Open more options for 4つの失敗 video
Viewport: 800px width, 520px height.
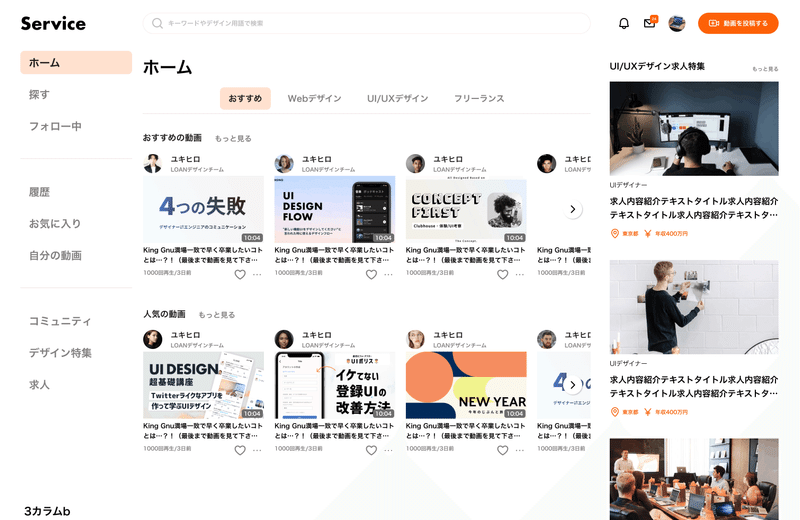coord(257,275)
